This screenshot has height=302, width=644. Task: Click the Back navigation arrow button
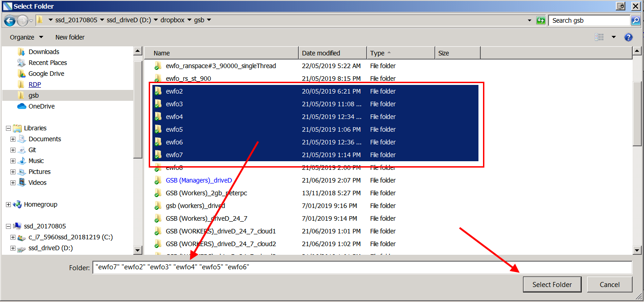click(10, 20)
